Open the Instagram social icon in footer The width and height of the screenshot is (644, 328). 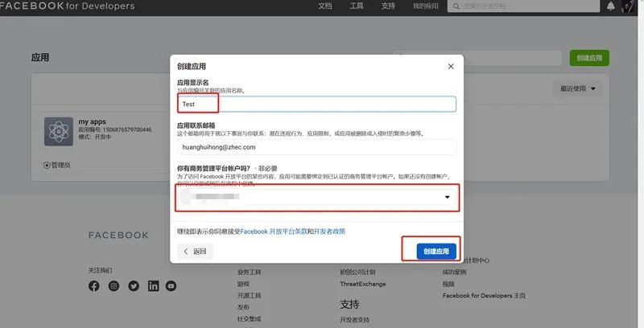(114, 285)
